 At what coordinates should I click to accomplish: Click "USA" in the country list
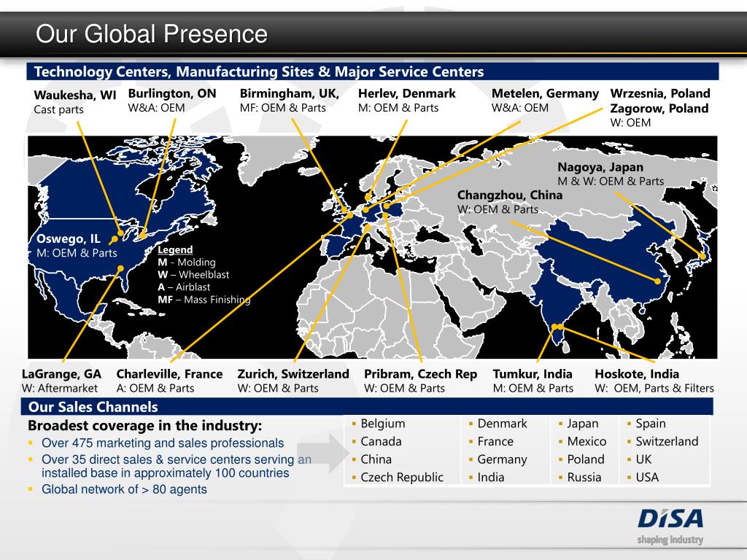[647, 477]
